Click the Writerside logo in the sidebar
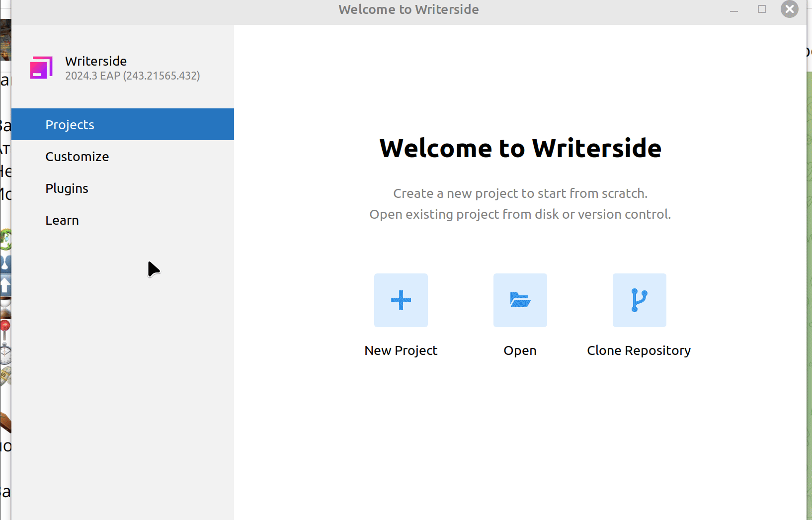Screen dimensions: 812x520 click(x=41, y=68)
